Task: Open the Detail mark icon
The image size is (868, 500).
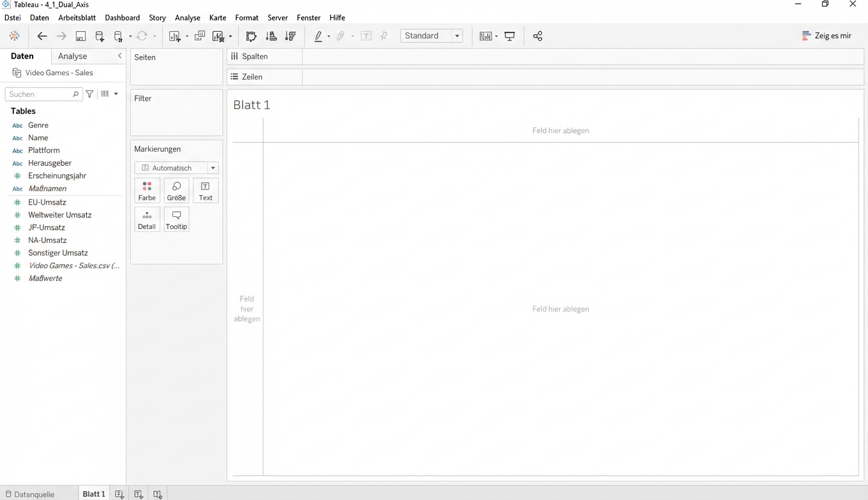Action: coord(147,219)
